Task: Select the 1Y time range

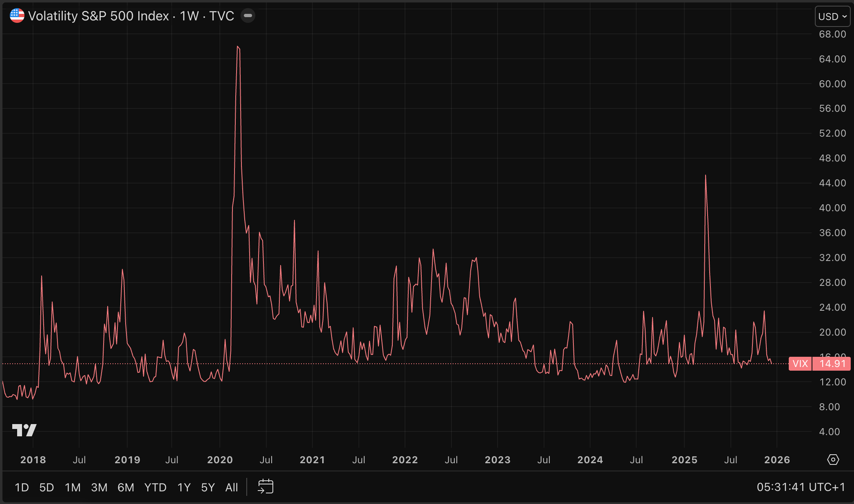Action: point(184,487)
